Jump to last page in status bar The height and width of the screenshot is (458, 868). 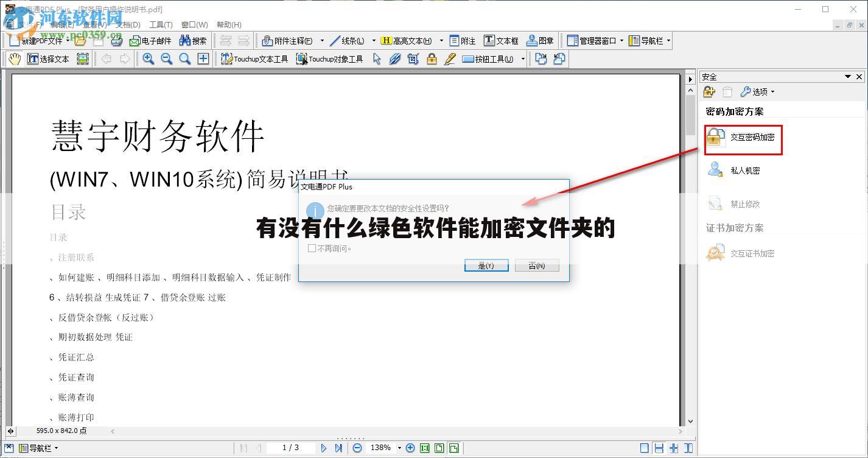(x=339, y=448)
